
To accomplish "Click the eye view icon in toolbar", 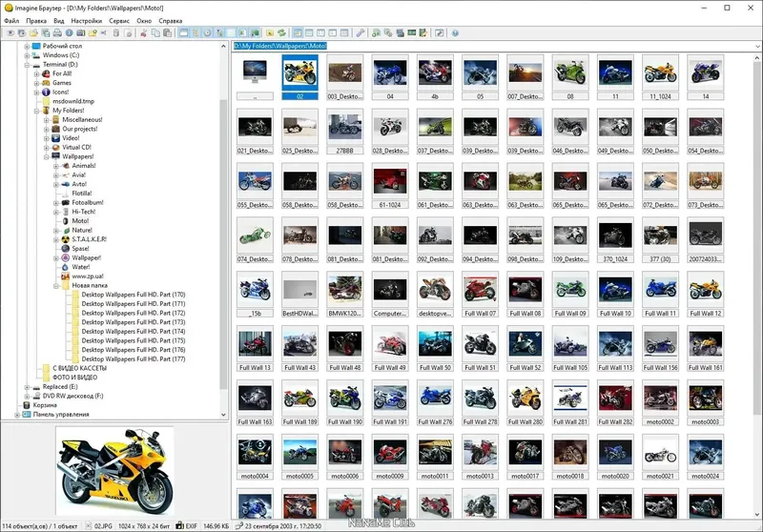I will (10, 33).
